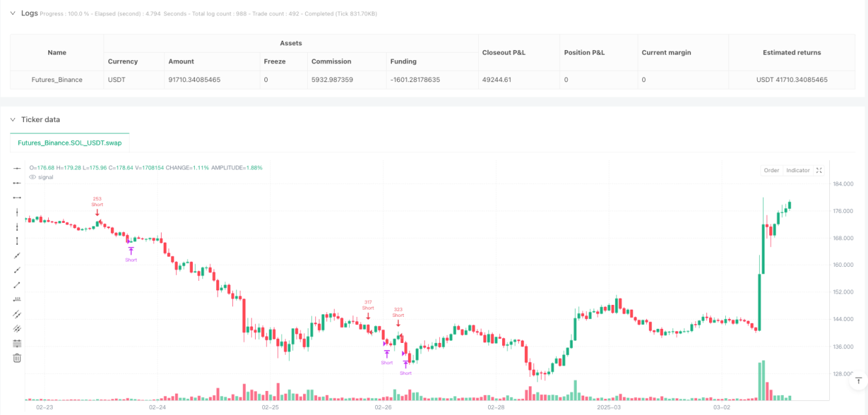Open the Indicator menu on the chart
The image size is (868, 415).
797,170
